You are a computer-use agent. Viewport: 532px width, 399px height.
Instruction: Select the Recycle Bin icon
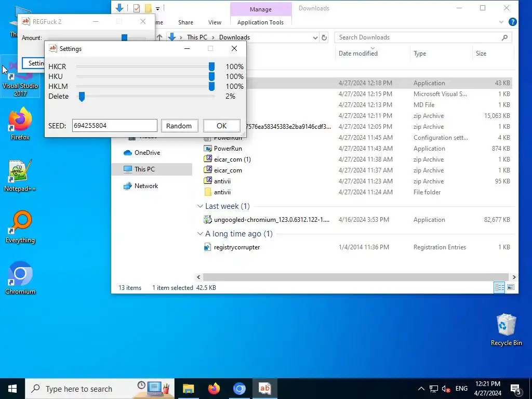click(506, 329)
